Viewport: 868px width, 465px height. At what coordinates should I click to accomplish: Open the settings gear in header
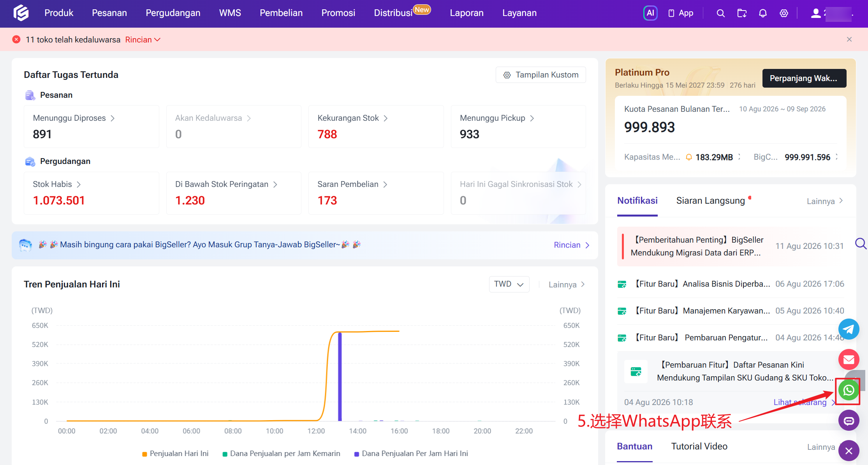(783, 13)
